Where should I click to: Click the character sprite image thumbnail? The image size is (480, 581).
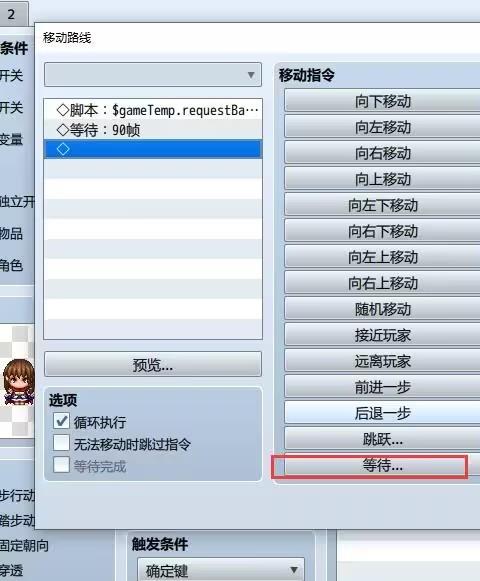point(18,381)
